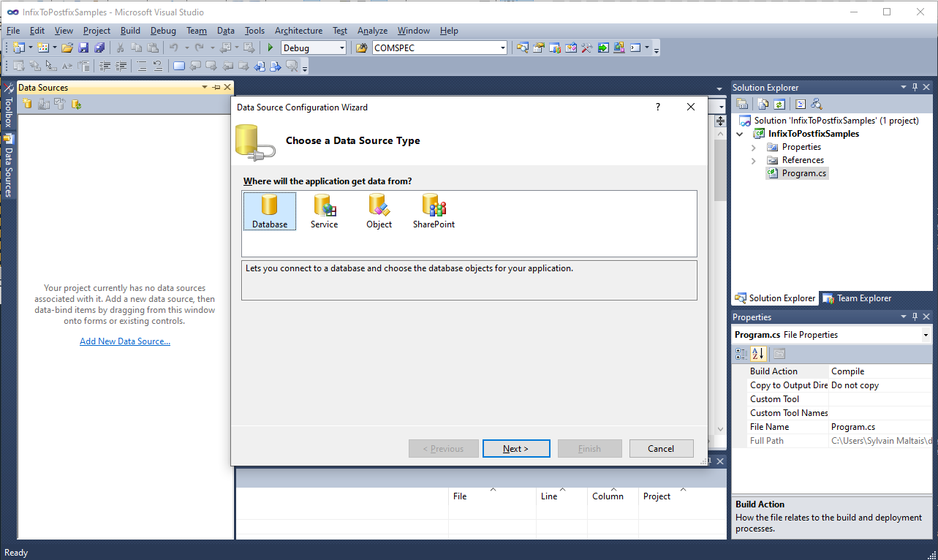Image resolution: width=938 pixels, height=560 pixels.
Task: Select the Service data source type
Action: [324, 211]
